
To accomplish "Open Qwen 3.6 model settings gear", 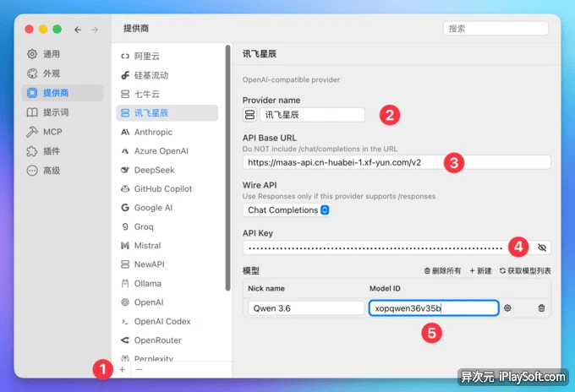I will [x=507, y=308].
